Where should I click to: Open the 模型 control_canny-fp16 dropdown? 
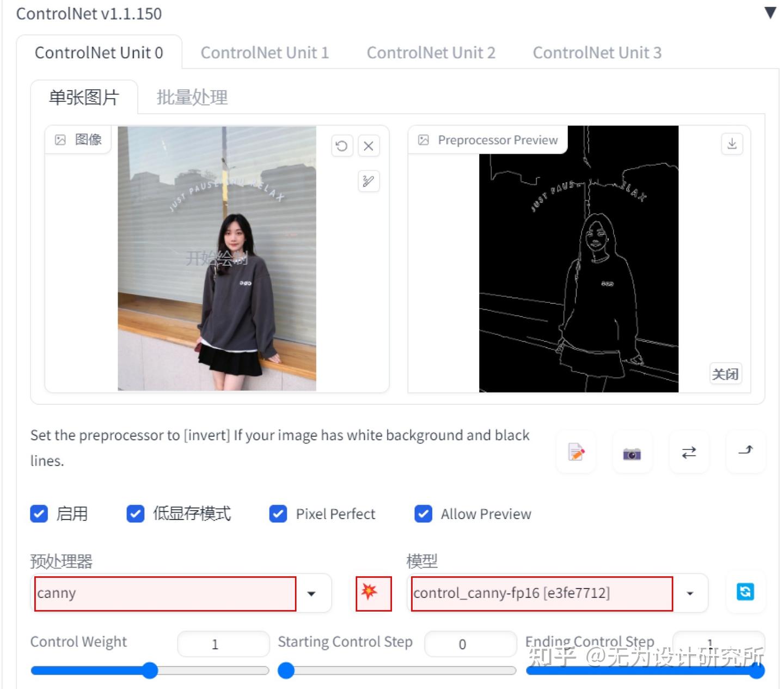coord(558,593)
